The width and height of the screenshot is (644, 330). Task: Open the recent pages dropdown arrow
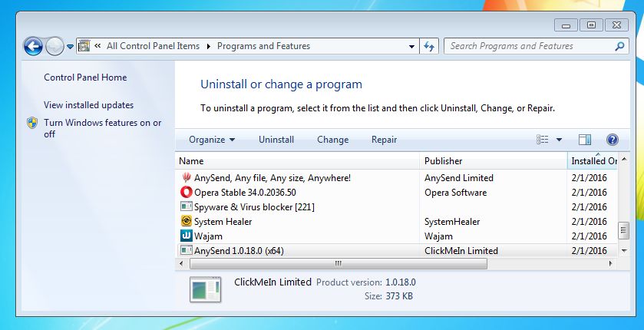pyautogui.click(x=70, y=47)
